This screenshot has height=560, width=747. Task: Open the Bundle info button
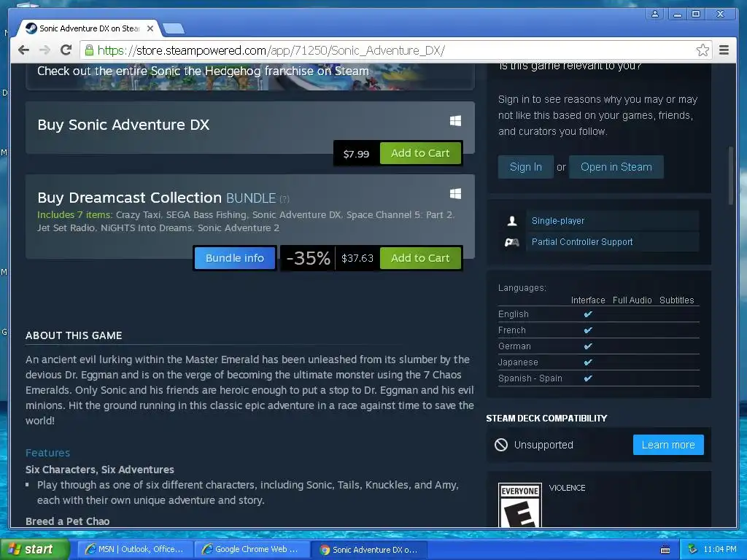pos(234,258)
